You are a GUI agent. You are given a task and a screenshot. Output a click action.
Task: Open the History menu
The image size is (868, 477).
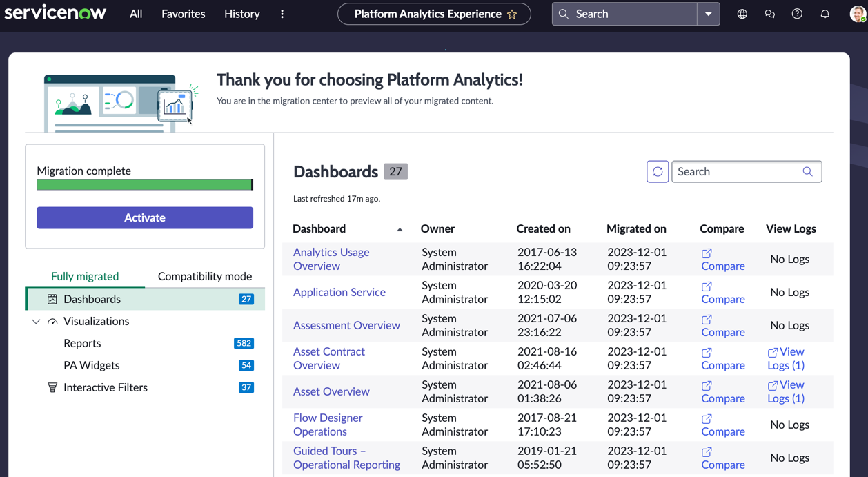[x=241, y=14]
